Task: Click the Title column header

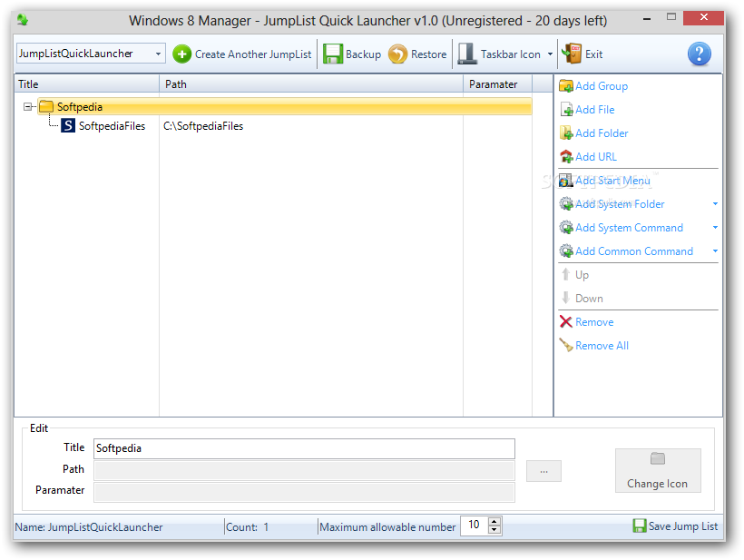Action: click(x=87, y=84)
